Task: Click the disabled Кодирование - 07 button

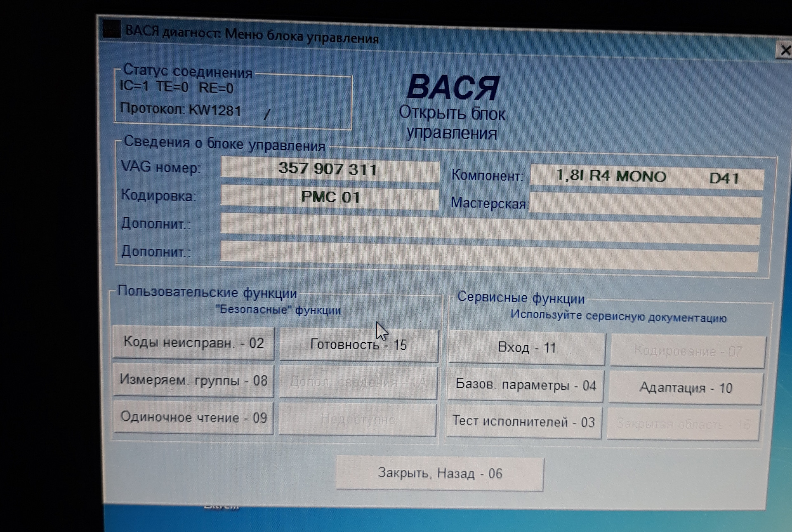Action: [x=688, y=351]
